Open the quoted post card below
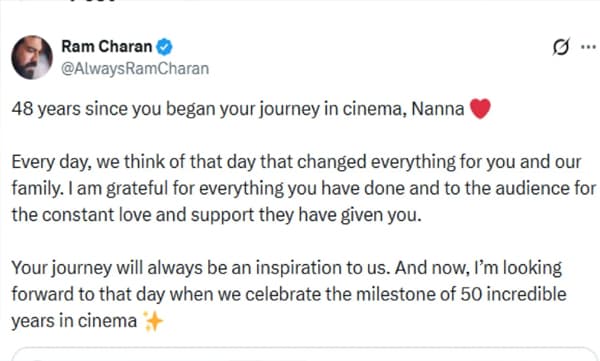600x361 pixels. coord(305,354)
